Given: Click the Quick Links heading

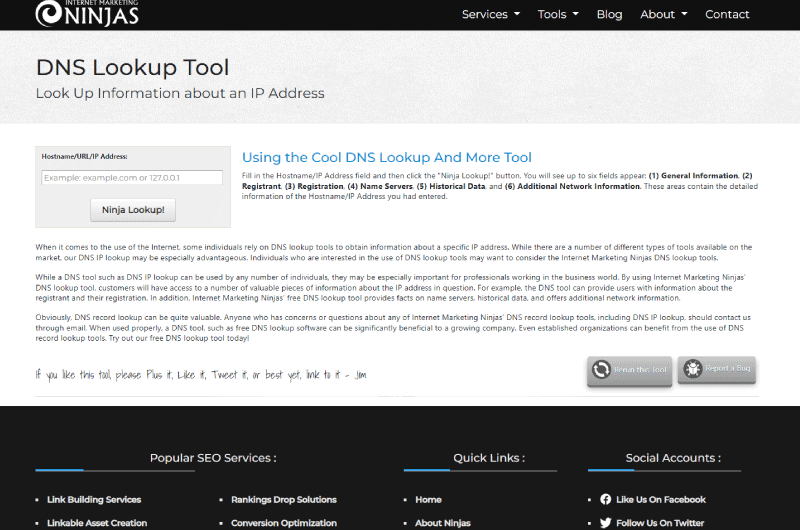Looking at the screenshot, I should point(489,458).
